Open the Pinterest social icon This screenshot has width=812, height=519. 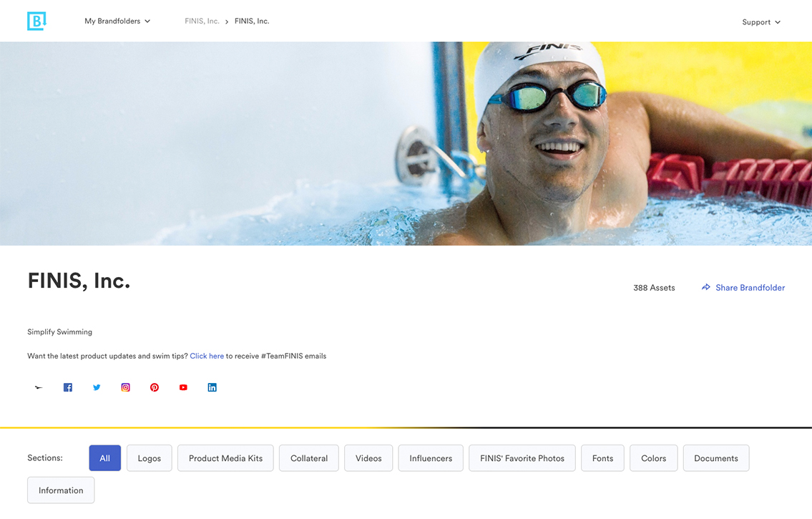[x=155, y=387]
